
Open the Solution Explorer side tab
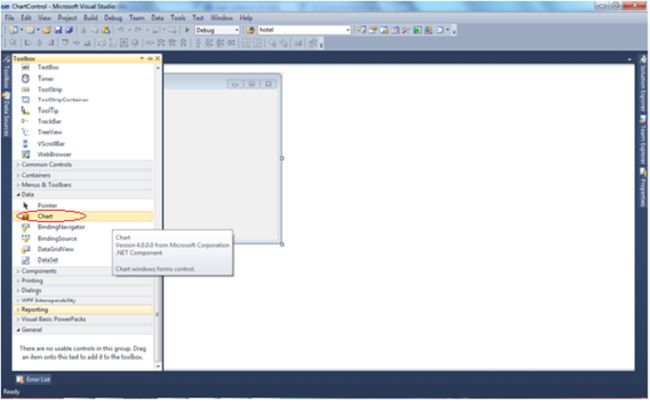[x=643, y=83]
